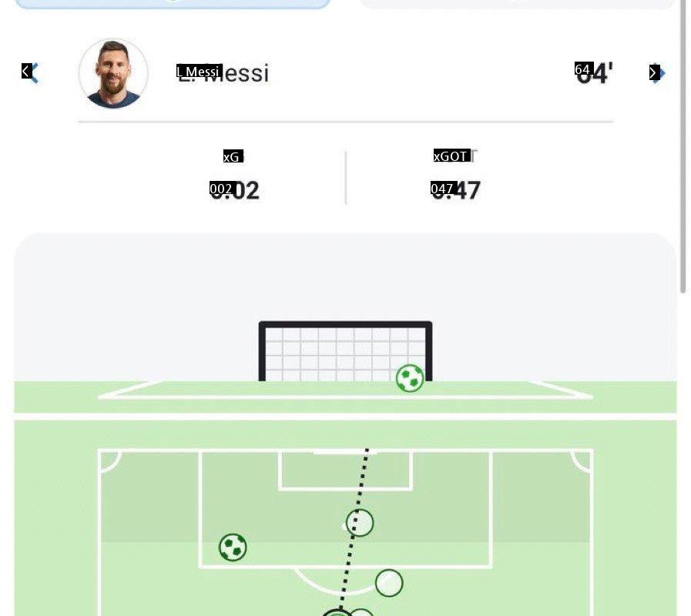This screenshot has width=691, height=616.
Task: Select the 0.47 xGOT value
Action: [x=456, y=189]
